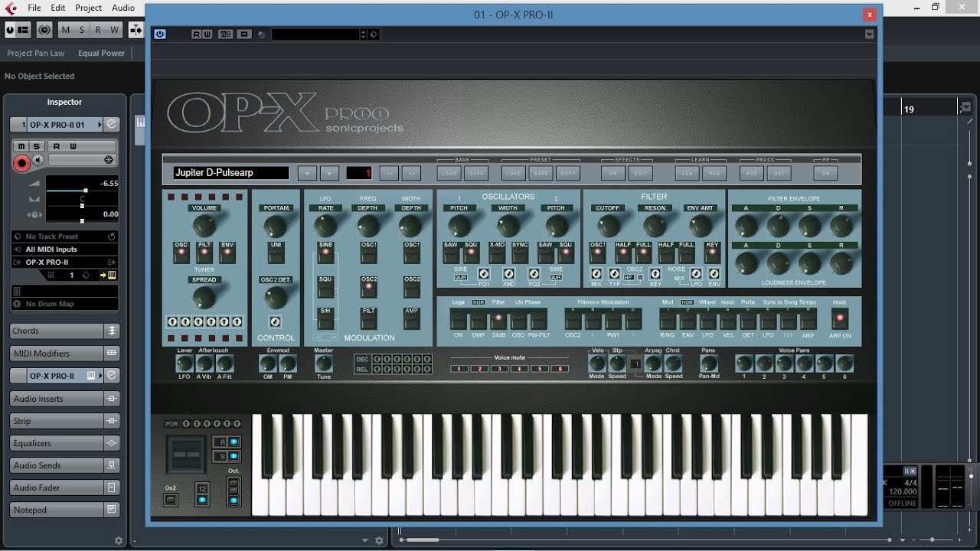Click the Pan-Md knob
Viewport: 980px width, 551px height.
[709, 364]
